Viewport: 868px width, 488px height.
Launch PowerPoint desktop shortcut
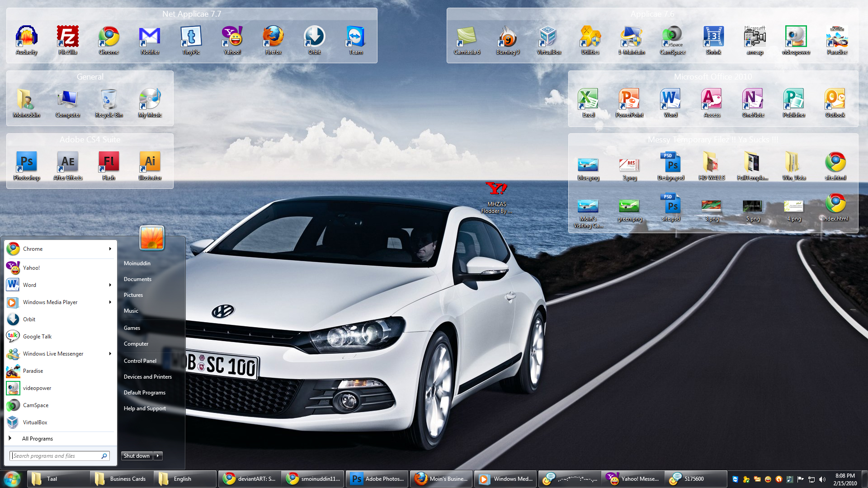tap(629, 103)
